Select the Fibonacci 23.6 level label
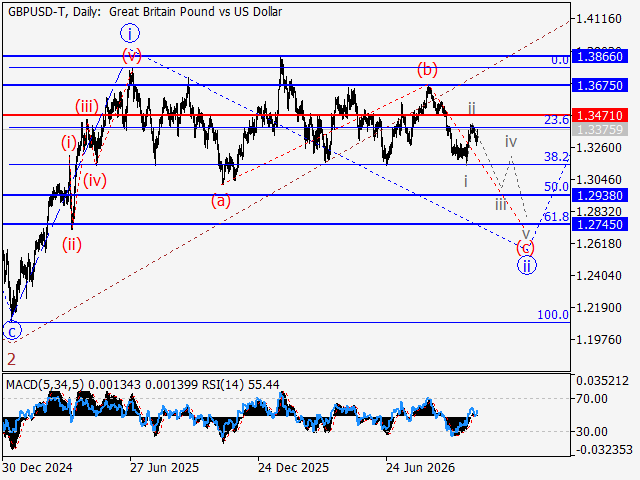Screen dimensions: 640x480 coord(556,120)
